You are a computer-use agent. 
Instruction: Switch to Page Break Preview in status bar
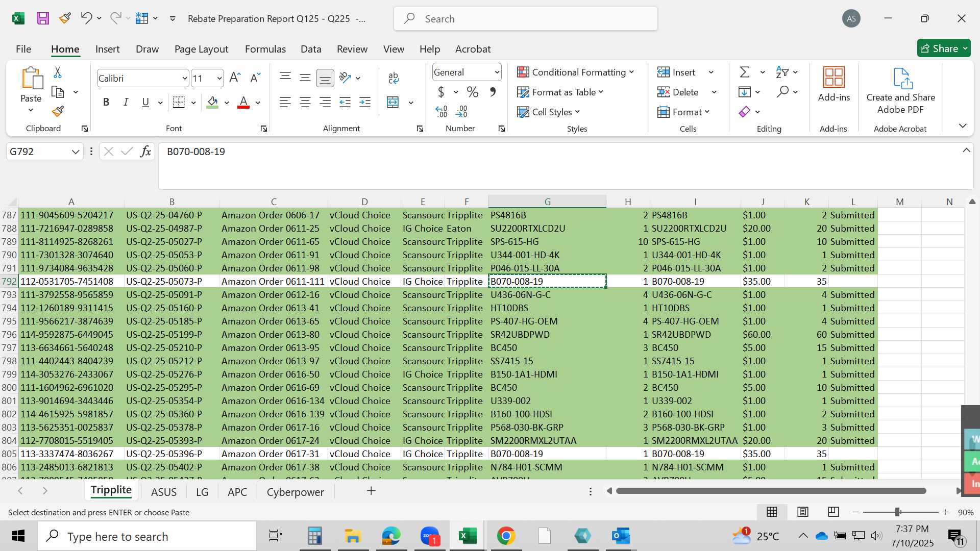coord(834,512)
